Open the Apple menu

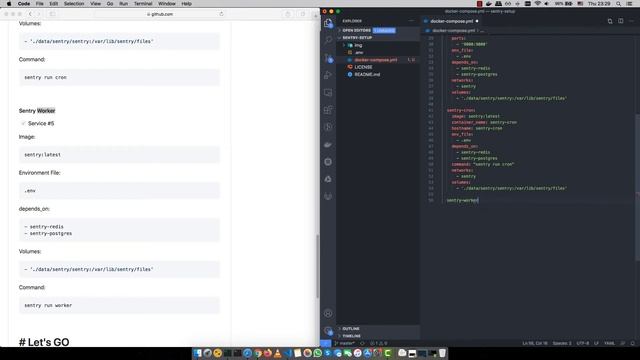click(x=9, y=4)
